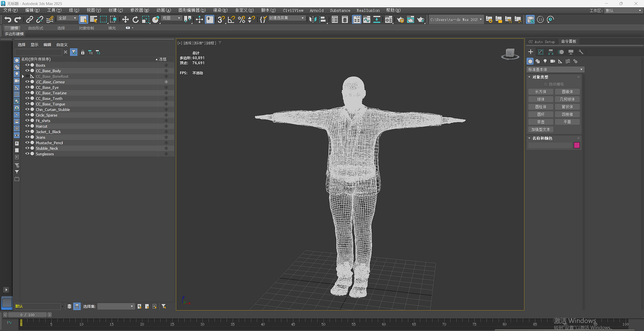
Task: Click the 0 / 100 time slider
Action: [x=27, y=315]
